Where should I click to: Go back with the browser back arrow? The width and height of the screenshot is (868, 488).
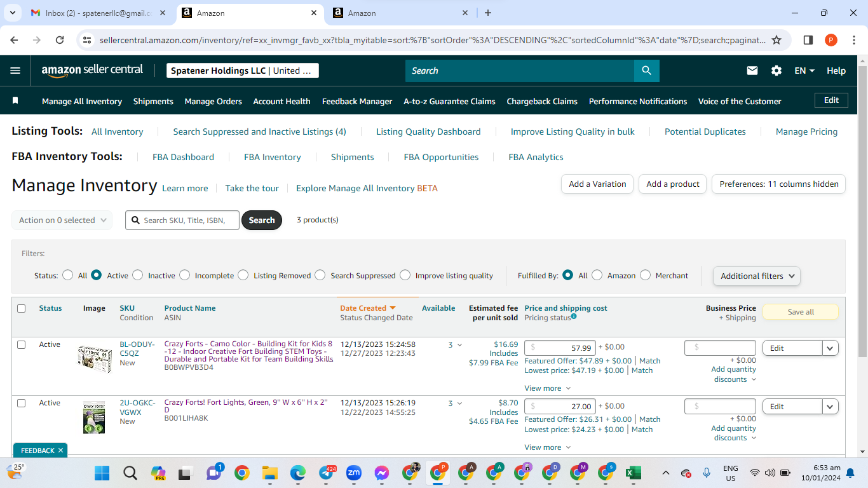[x=15, y=40]
